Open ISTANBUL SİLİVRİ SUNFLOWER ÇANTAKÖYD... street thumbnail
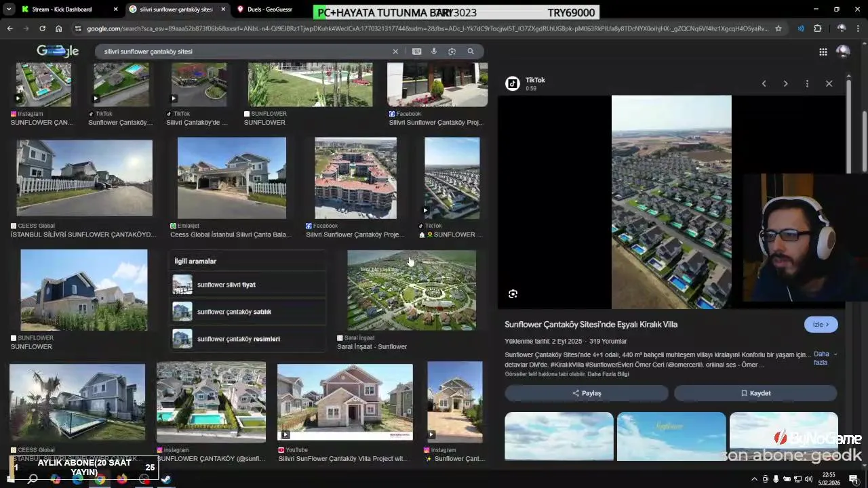Viewport: 868px width, 488px height. [x=85, y=178]
